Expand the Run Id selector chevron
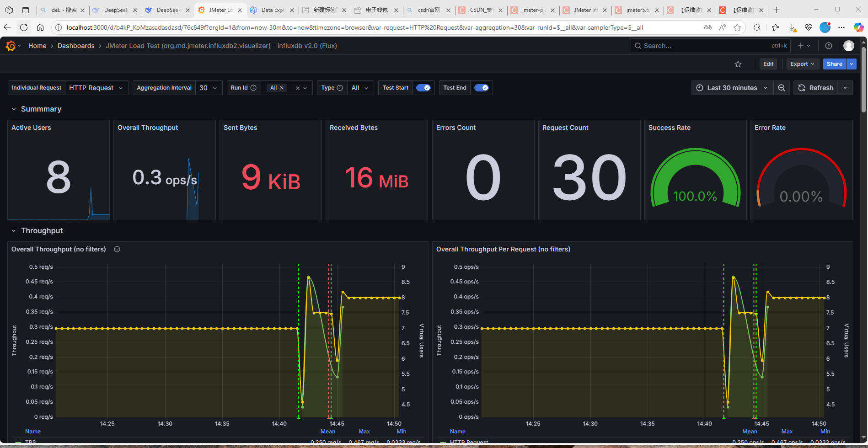The width and height of the screenshot is (868, 448). pos(305,88)
